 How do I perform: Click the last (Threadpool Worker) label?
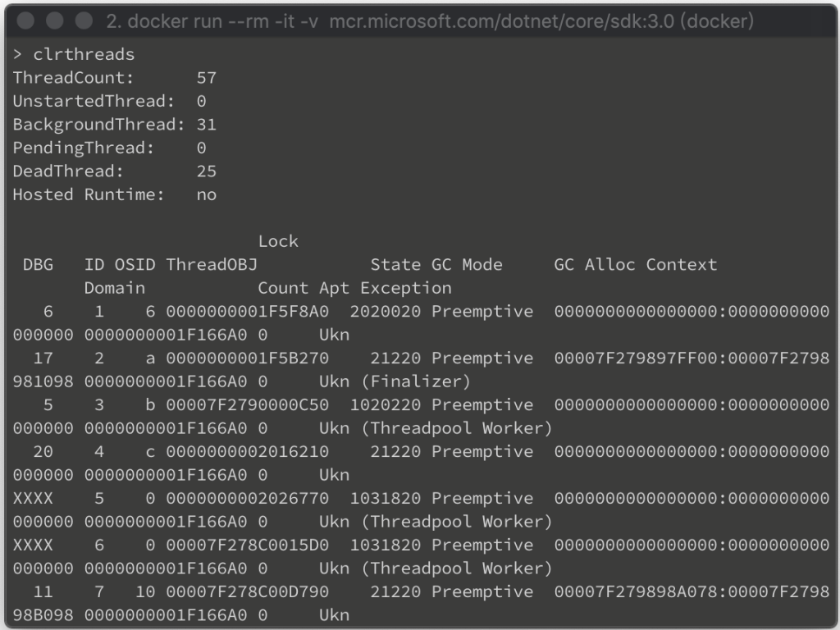(456, 568)
